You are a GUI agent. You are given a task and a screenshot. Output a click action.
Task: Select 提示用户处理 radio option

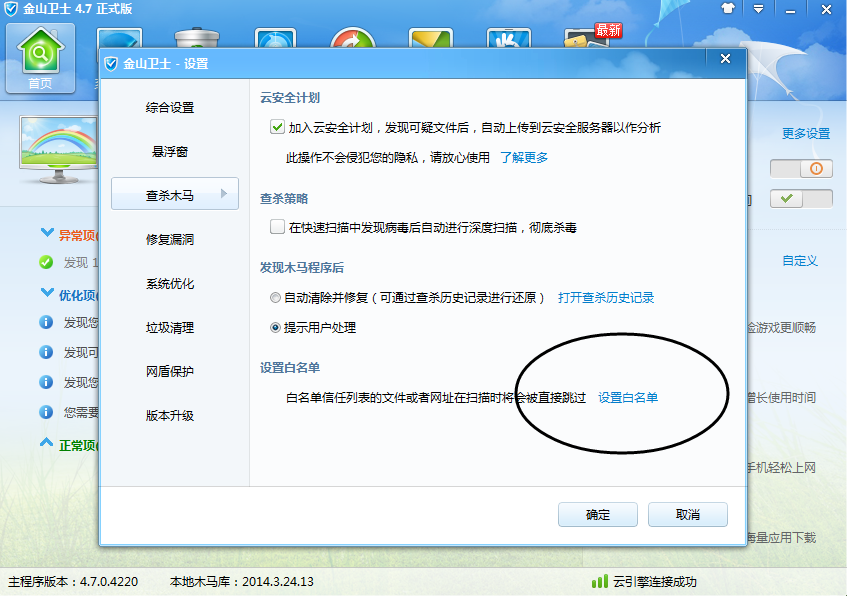[x=276, y=327]
